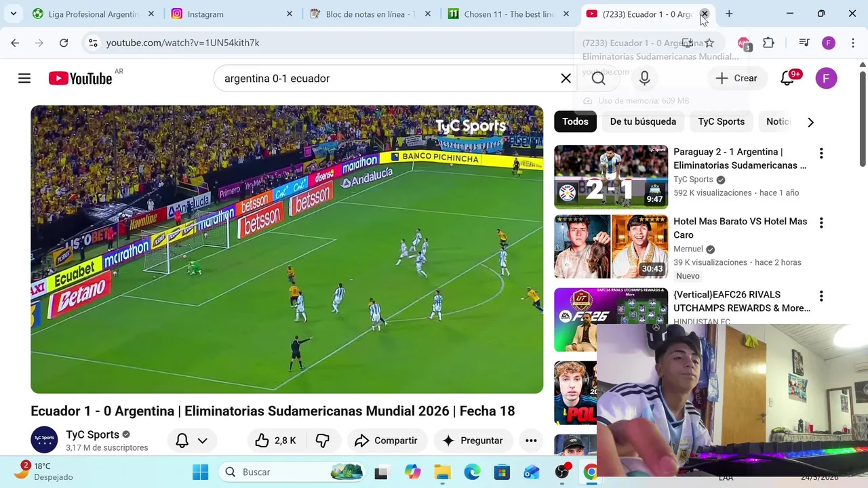Open Chrome media controls icon
Image resolution: width=868 pixels, height=488 pixels.
[x=804, y=43]
